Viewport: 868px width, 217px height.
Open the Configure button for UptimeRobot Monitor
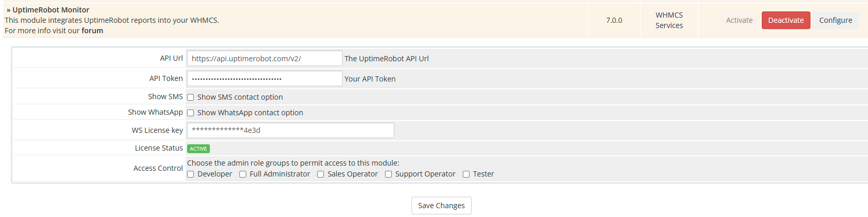click(x=835, y=20)
